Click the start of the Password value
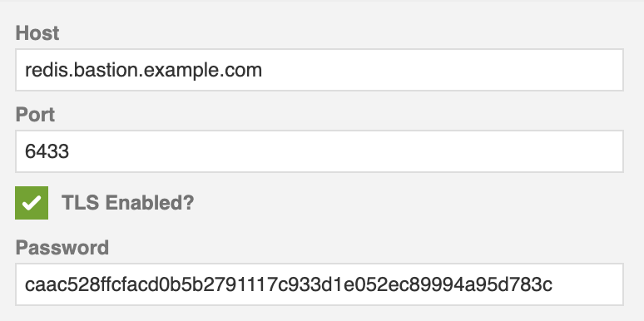The image size is (644, 321). coord(26,284)
